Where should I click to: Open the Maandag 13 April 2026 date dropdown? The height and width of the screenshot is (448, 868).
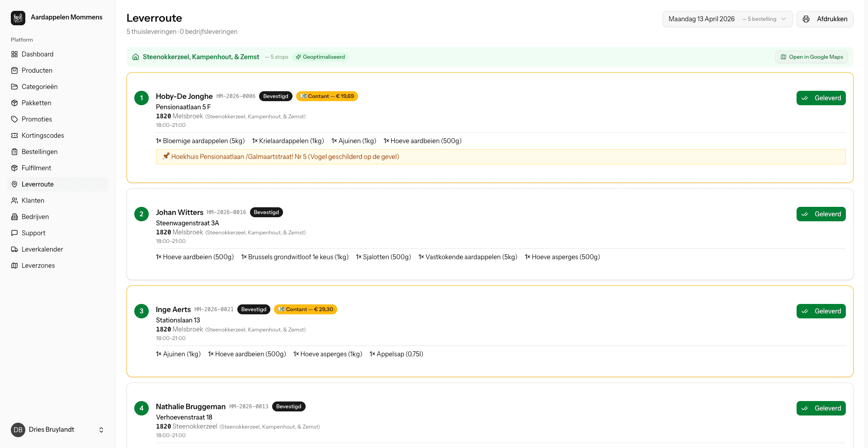[727, 19]
